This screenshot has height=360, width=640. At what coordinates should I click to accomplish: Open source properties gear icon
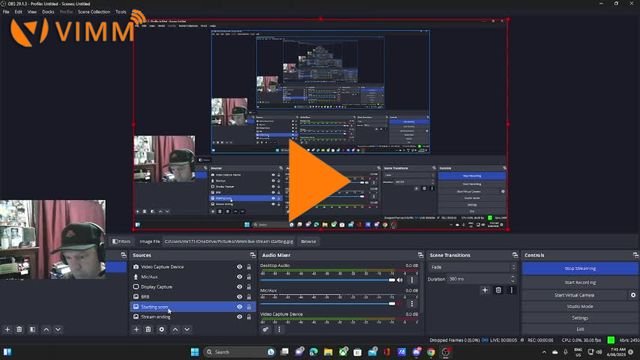[x=162, y=329]
